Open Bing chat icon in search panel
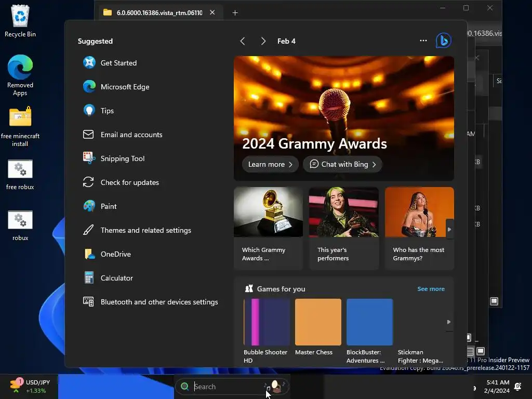Viewport: 532px width, 399px height. click(443, 41)
